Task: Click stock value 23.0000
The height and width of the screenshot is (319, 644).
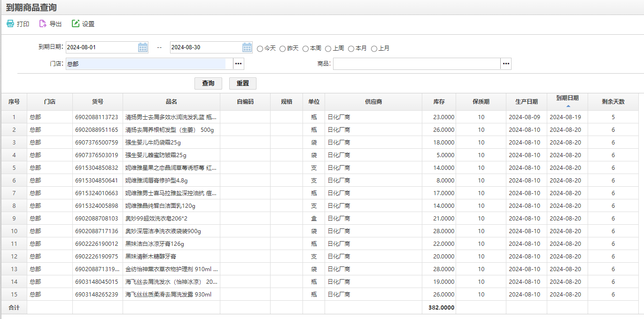Action: pyautogui.click(x=443, y=117)
